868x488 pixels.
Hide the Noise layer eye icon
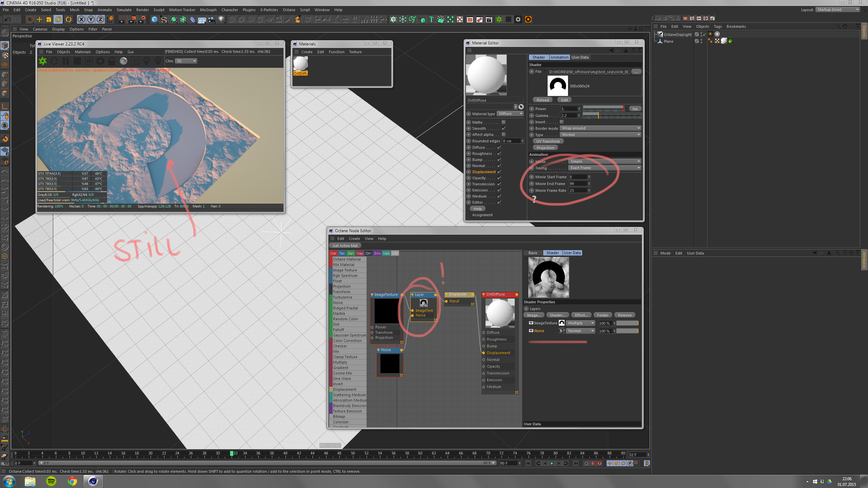(531, 331)
